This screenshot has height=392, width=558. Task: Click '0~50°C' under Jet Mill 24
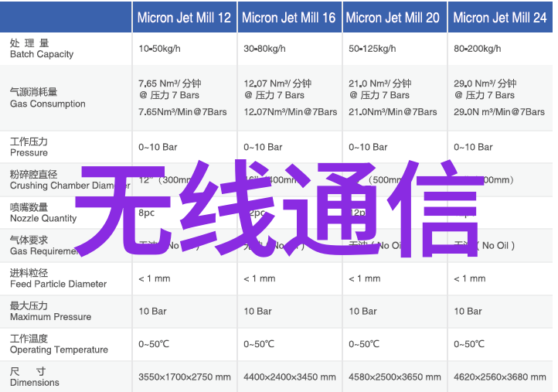tap(469, 344)
